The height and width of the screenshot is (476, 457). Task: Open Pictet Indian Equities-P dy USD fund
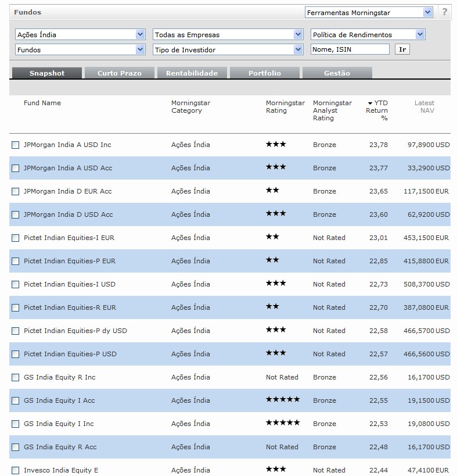tap(75, 331)
